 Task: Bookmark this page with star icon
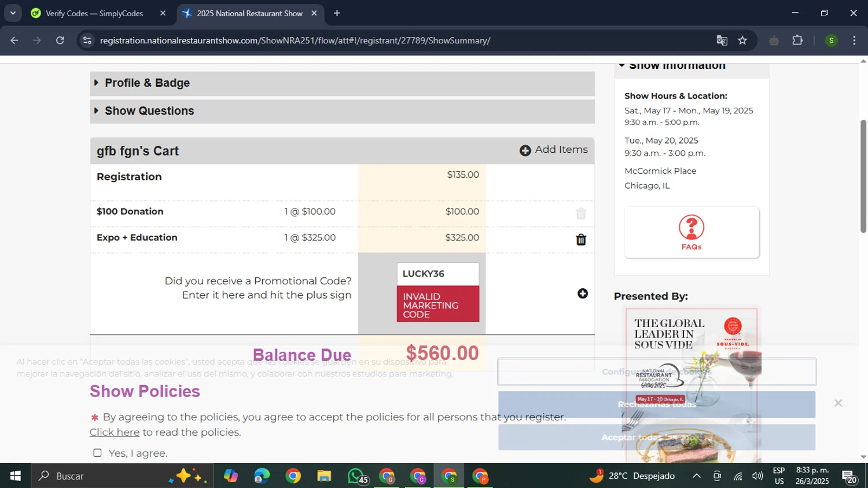(x=742, y=41)
